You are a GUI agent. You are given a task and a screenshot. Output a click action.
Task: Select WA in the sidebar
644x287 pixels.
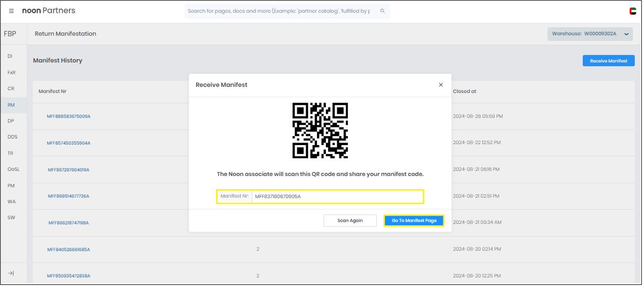[11, 201]
